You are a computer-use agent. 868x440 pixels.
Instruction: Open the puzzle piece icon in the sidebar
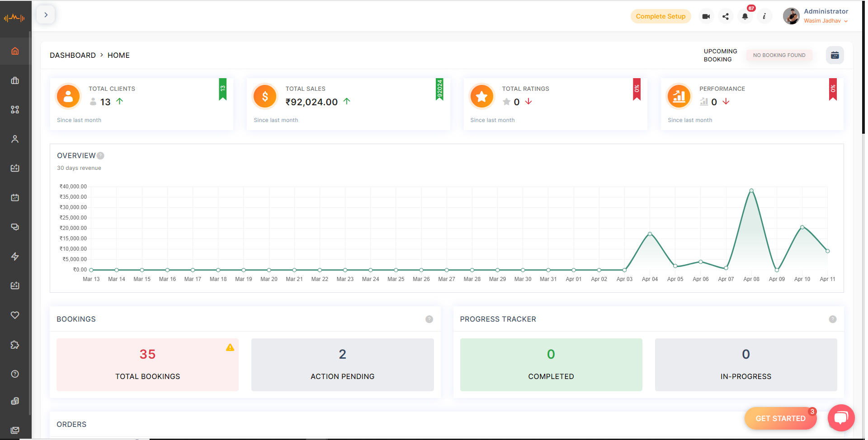click(15, 344)
